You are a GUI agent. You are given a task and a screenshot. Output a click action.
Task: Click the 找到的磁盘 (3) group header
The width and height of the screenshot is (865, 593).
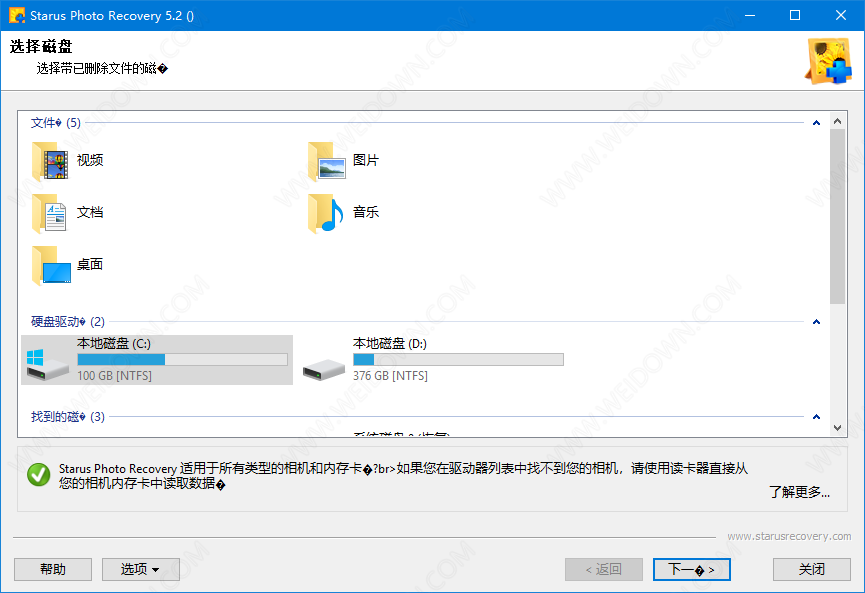tap(67, 416)
